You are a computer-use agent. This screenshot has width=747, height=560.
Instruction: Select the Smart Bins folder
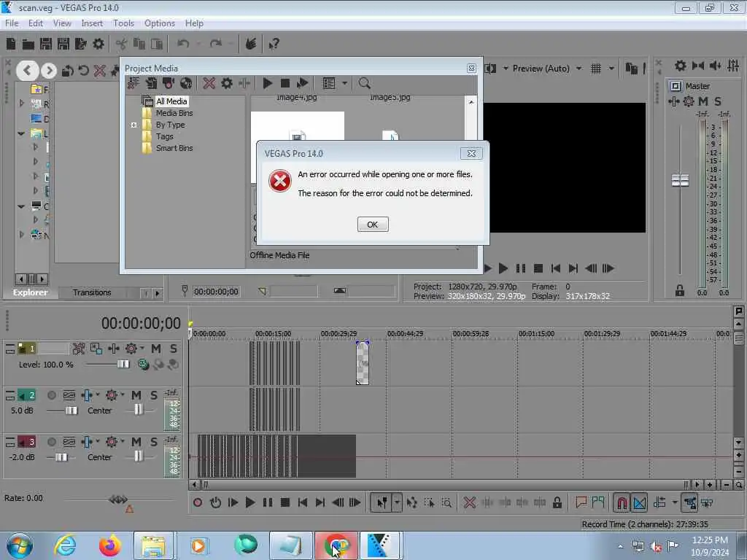click(174, 148)
